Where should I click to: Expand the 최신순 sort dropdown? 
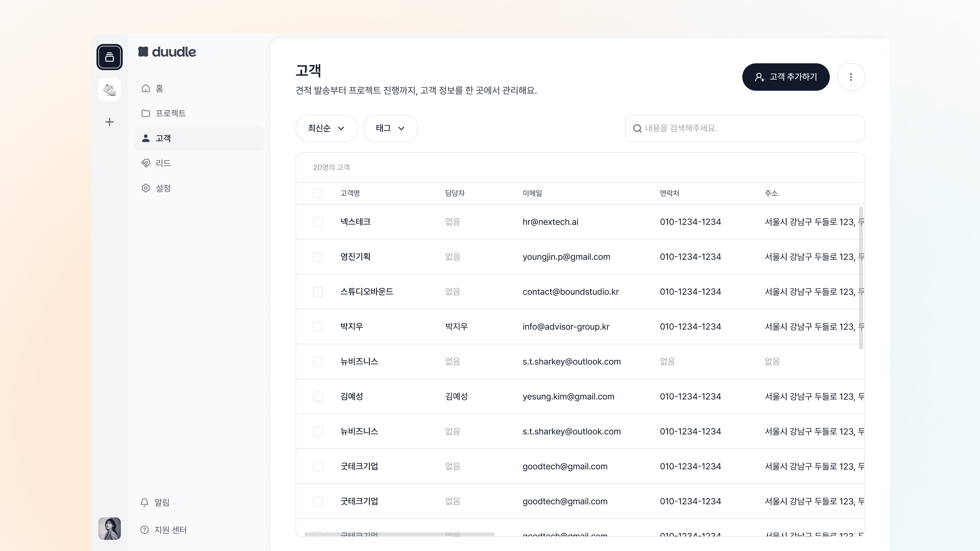326,129
